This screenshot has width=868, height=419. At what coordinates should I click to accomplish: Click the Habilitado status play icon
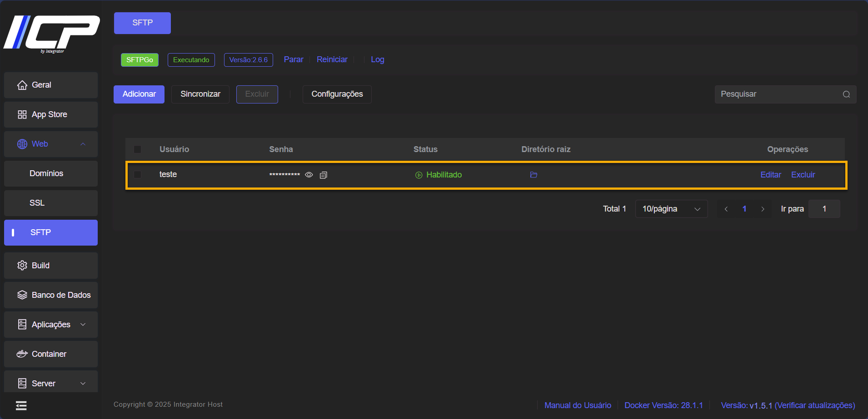click(x=419, y=175)
